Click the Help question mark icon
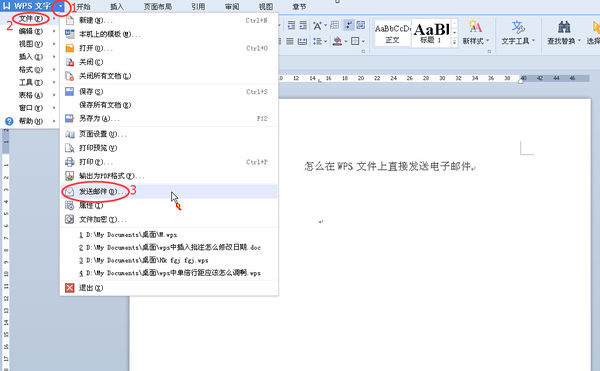 click(x=9, y=121)
